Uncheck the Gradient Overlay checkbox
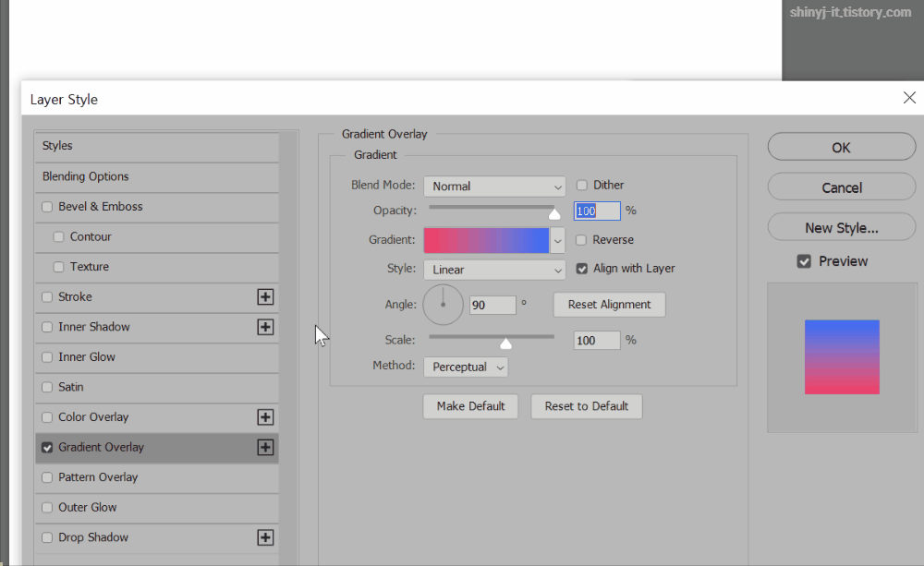The height and width of the screenshot is (566, 924). [x=47, y=448]
